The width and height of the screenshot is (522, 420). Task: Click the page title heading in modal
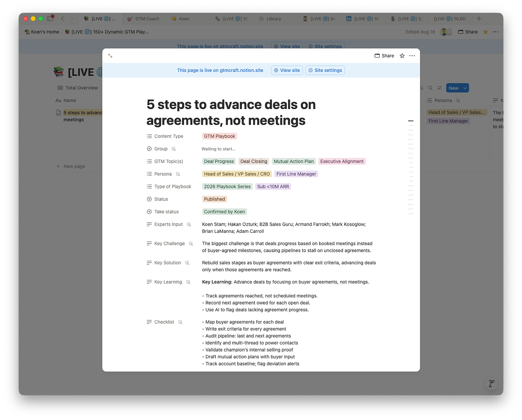coord(231,113)
